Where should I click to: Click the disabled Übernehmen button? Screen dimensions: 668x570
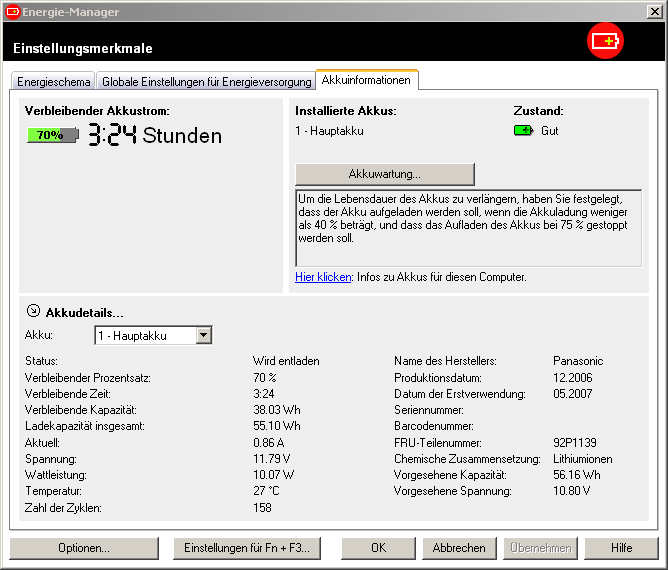pos(541,548)
